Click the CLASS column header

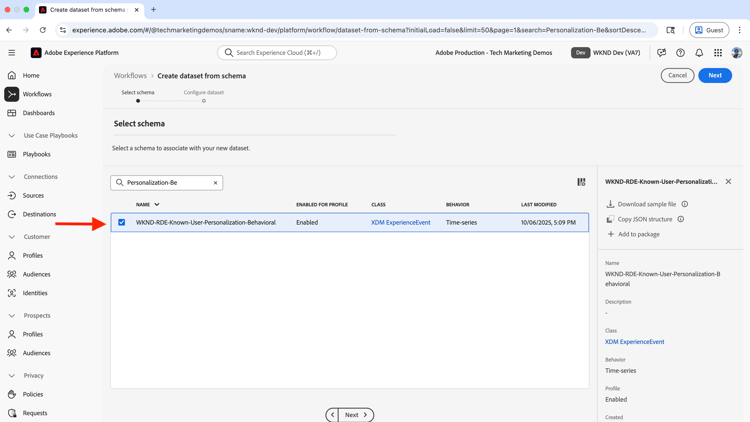tap(378, 204)
